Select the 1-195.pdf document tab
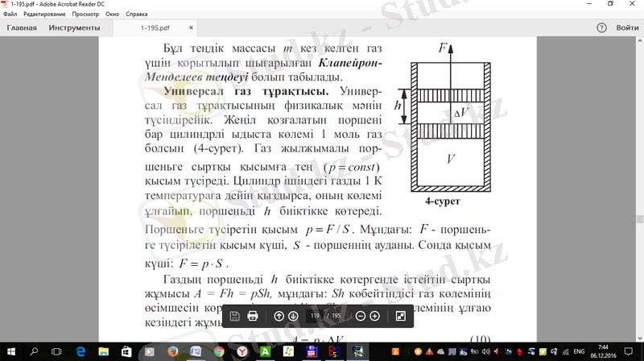 155,28
